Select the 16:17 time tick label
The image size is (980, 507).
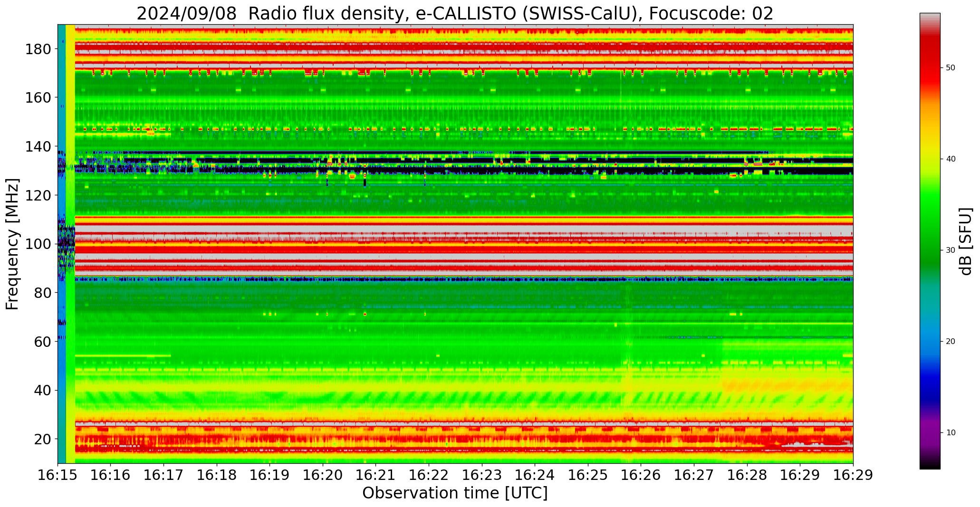tap(164, 475)
